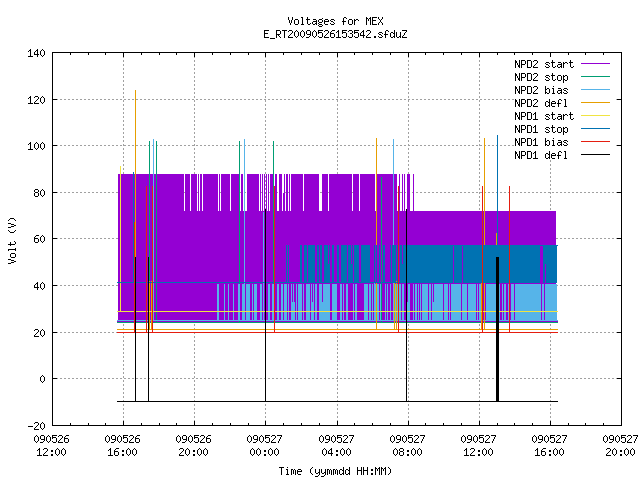This screenshot has height=480, width=640.
Task: Click the x-axis label 090526 12:00
Action: (x=51, y=446)
